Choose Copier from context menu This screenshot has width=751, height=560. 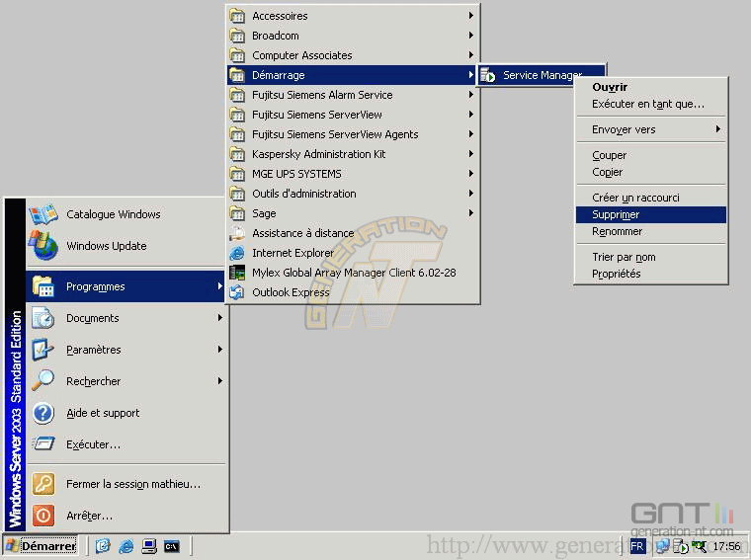651,172
